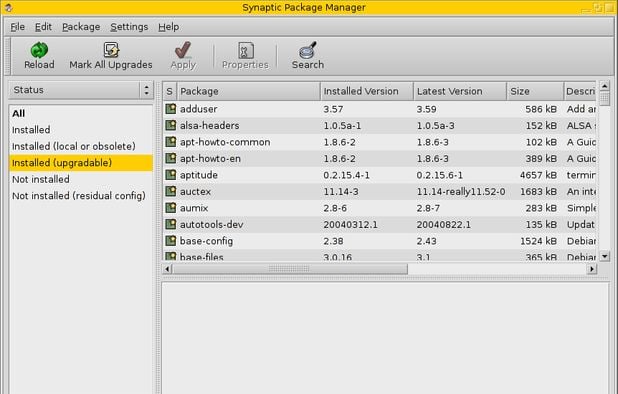Click the status icon for aumix
The width and height of the screenshot is (618, 394).
[x=170, y=208]
